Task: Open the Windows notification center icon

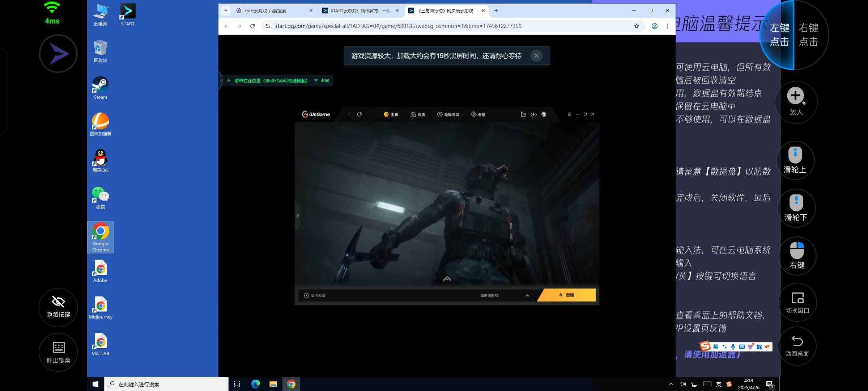Action: 770,384
